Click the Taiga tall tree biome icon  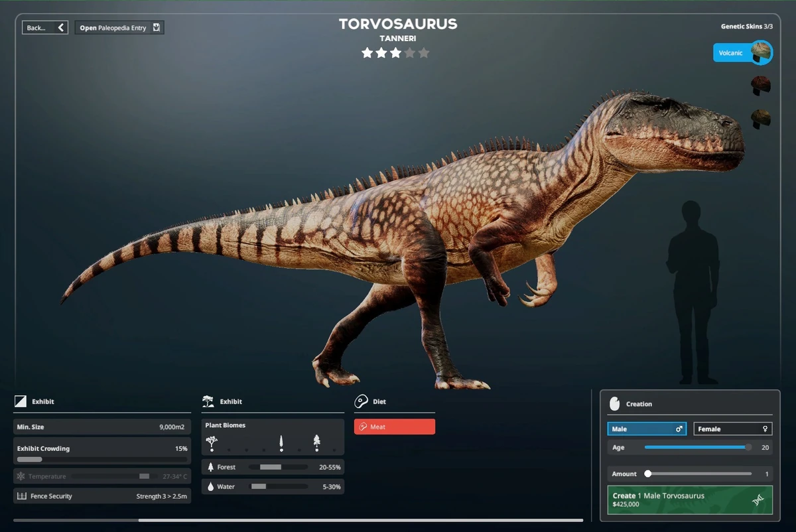coord(283,440)
